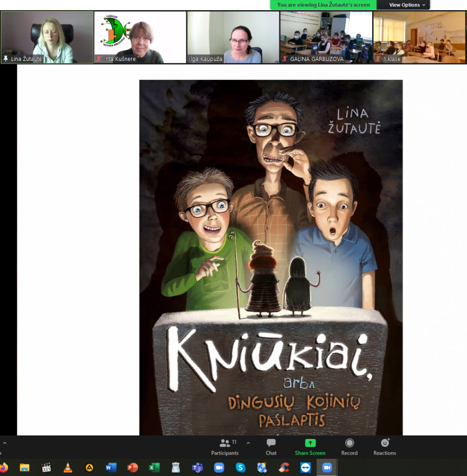Image resolution: width=467 pixels, height=476 pixels.
Task: Open the disc burning app in the taskbar
Action: click(x=262, y=468)
